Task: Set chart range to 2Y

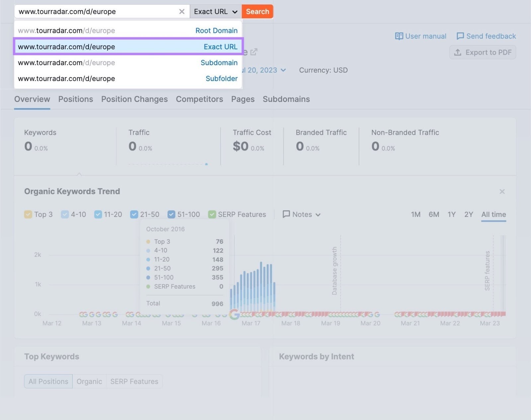Action: tap(469, 214)
